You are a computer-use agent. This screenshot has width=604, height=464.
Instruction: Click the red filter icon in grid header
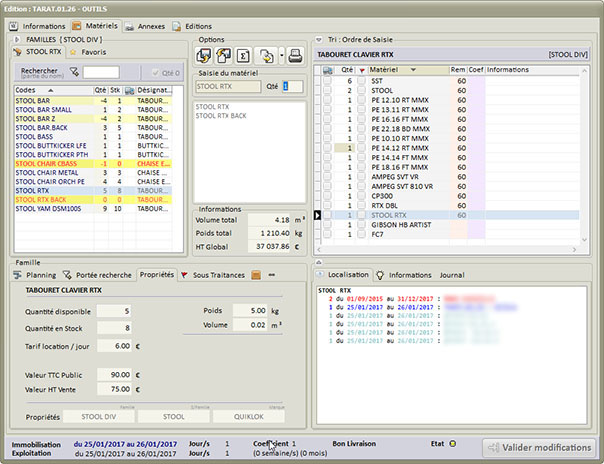point(362,70)
